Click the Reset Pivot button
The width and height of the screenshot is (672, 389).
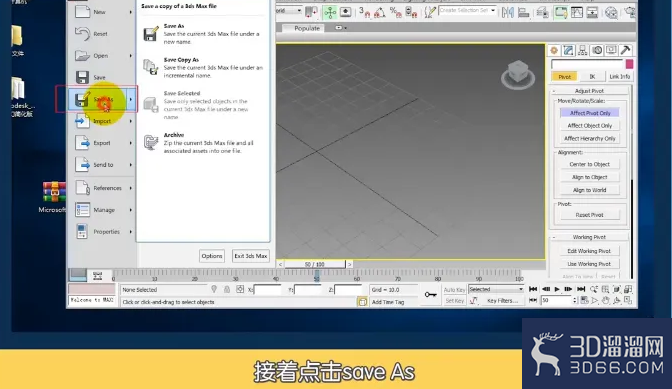[590, 215]
